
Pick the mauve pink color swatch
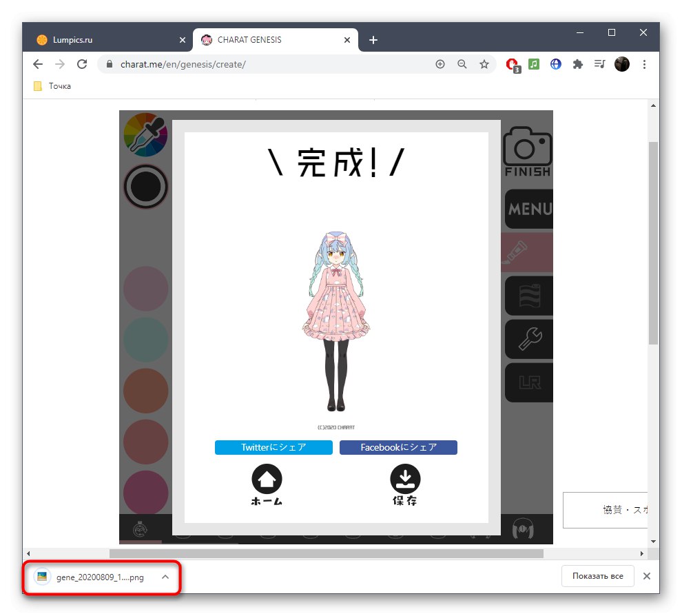tap(146, 289)
